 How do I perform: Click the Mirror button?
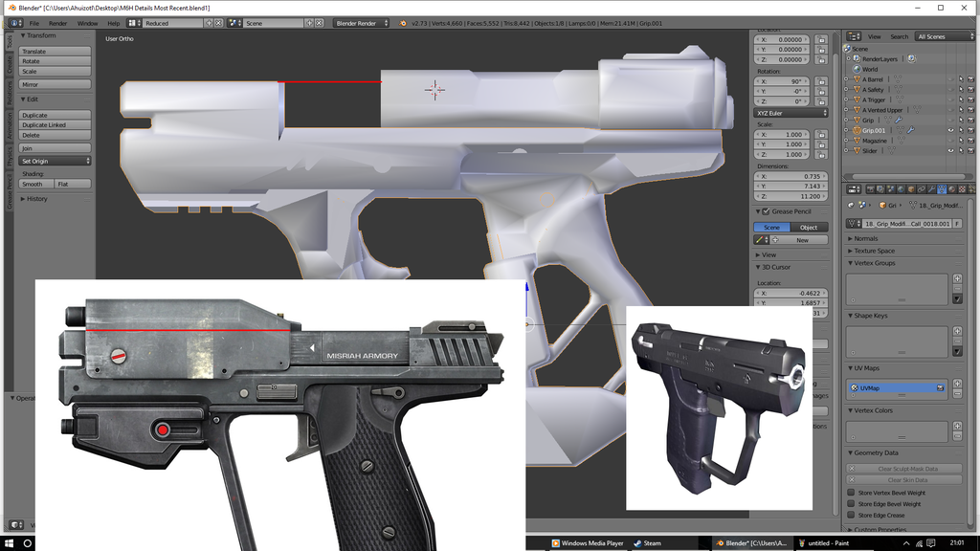tap(55, 84)
